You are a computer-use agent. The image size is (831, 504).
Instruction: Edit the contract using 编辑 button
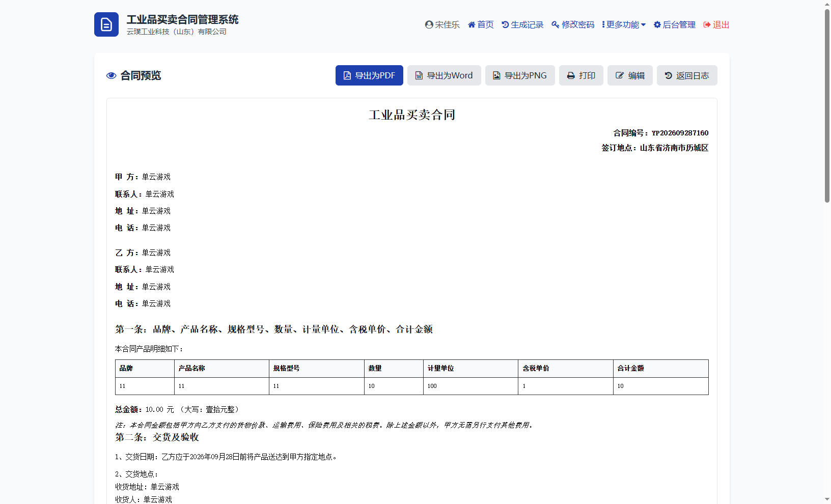[630, 75]
